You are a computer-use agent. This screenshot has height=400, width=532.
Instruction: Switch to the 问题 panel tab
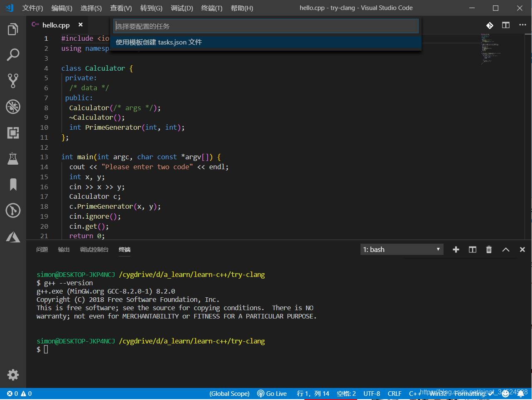(42, 249)
